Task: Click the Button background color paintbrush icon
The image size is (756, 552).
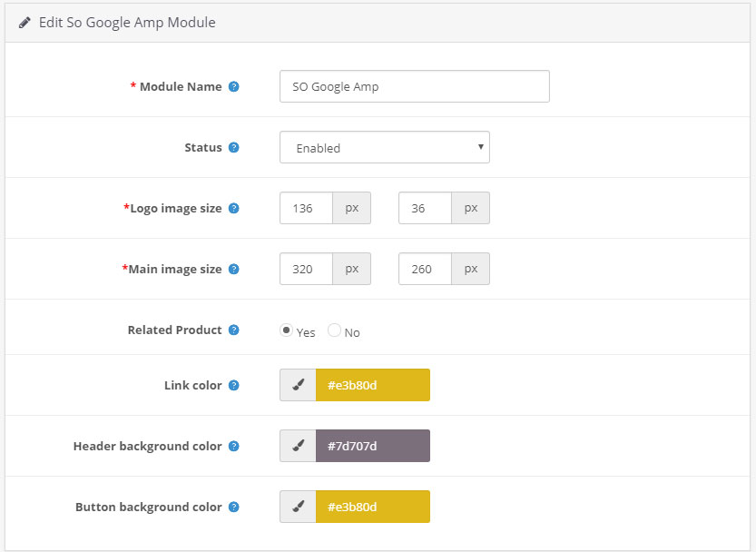Action: click(x=298, y=507)
